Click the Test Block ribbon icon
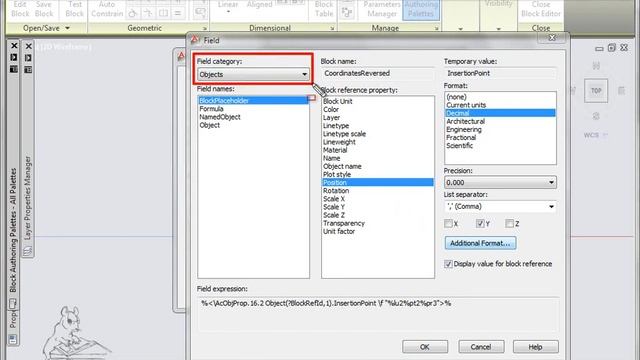Screen dimensions: 640x360 [x=74, y=9]
